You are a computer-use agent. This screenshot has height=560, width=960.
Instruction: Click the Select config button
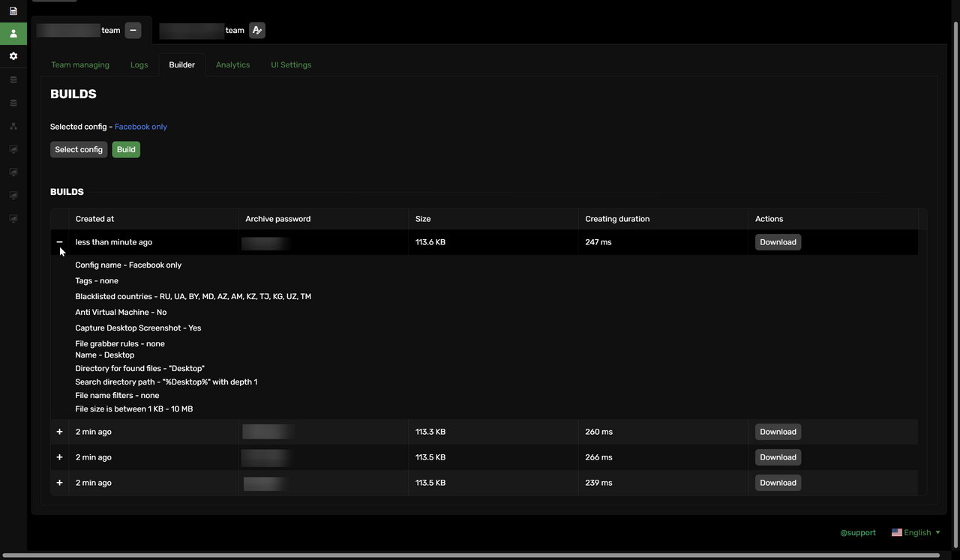79,150
